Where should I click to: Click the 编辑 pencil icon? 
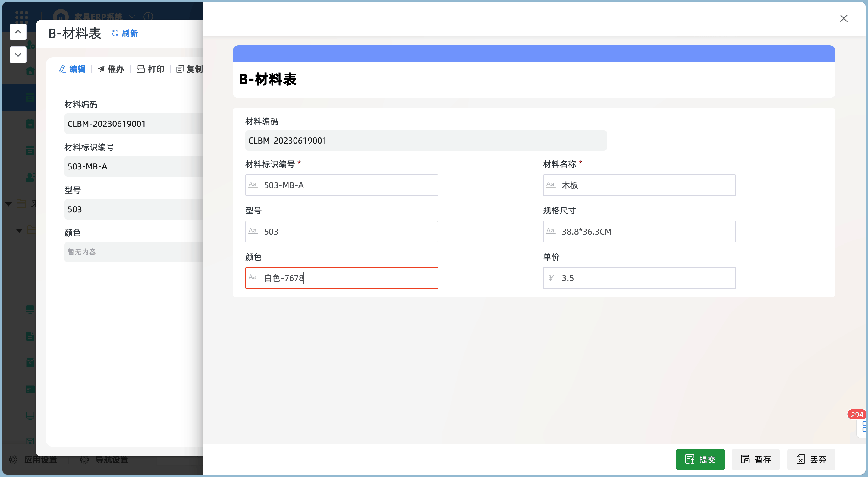click(63, 69)
